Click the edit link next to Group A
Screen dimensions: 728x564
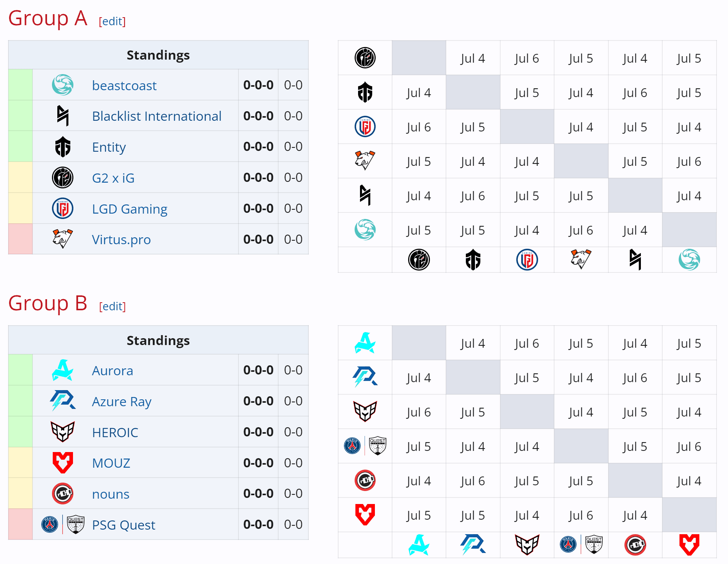coord(112,22)
